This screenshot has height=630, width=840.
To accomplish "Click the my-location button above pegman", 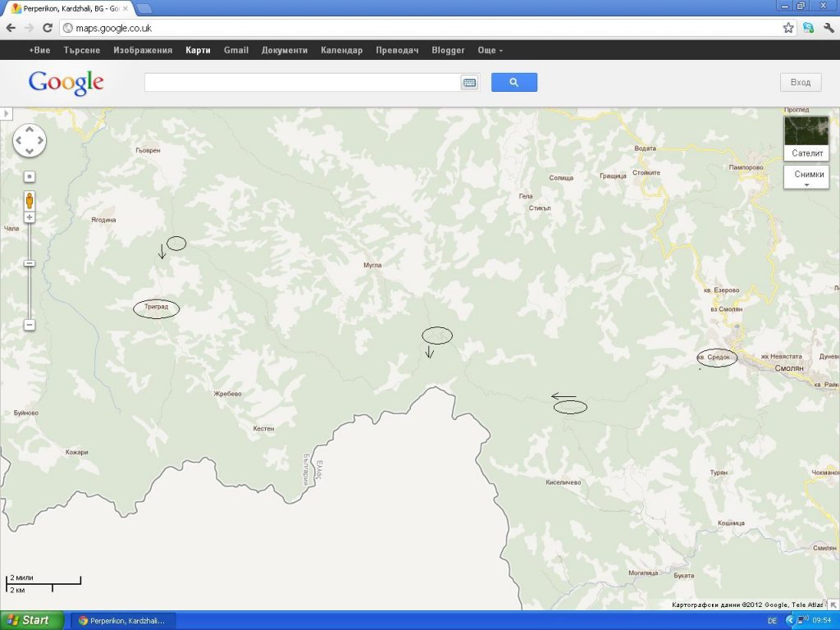I will point(30,176).
